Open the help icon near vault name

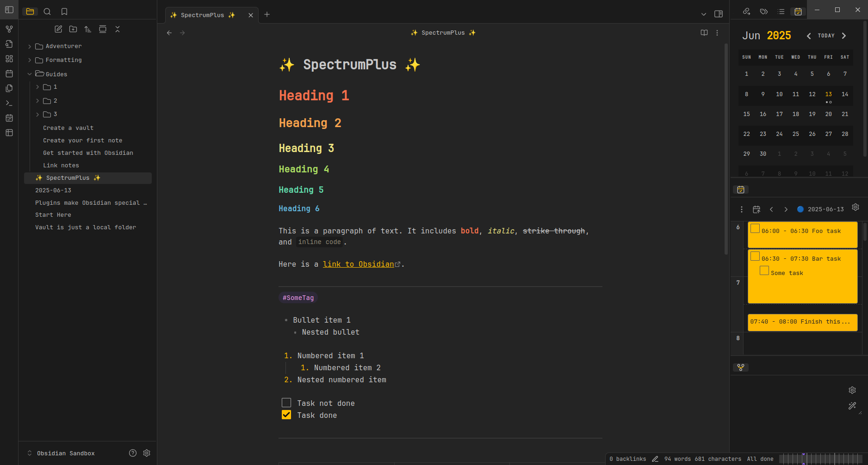[x=133, y=453]
